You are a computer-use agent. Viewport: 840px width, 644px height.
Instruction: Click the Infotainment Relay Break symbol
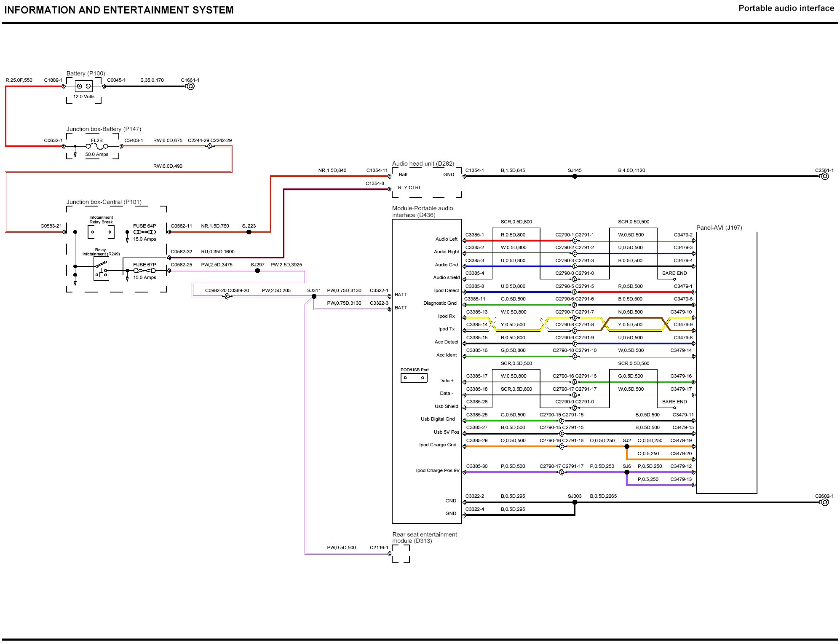coord(101,232)
